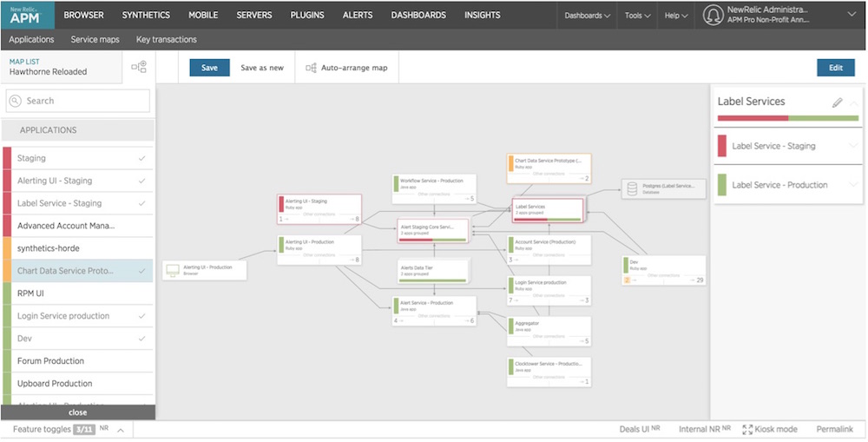Toggle the Login Service production checkmark
Screen dimensions: 868x442
point(142,316)
